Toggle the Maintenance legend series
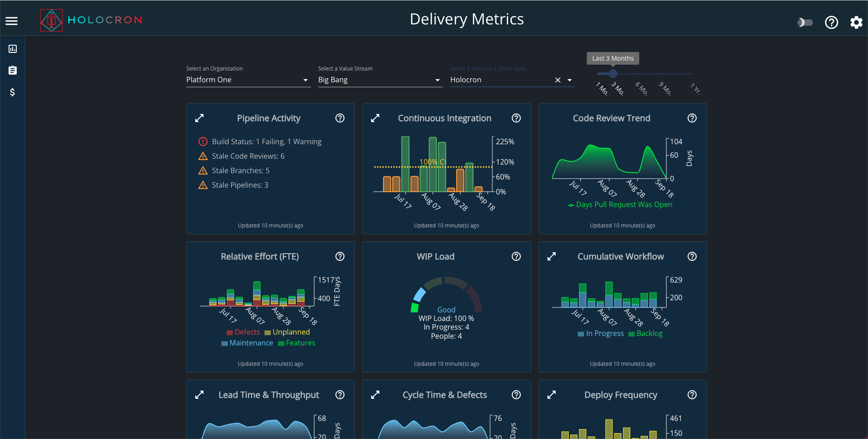 coord(247,343)
